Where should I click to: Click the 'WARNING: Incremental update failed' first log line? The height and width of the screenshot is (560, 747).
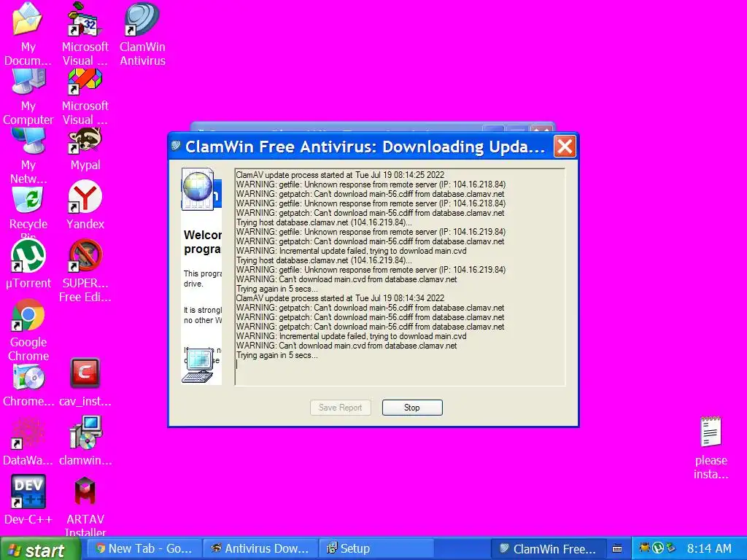click(351, 251)
